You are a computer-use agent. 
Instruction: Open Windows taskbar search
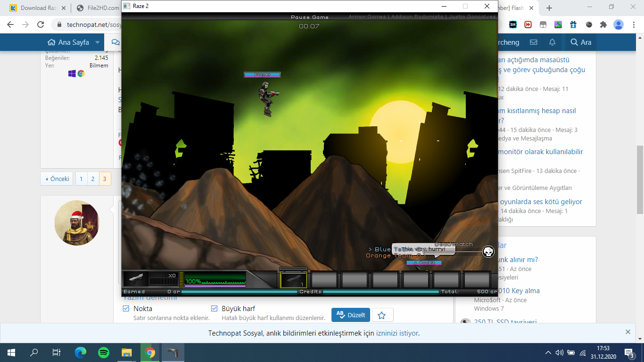tap(34, 352)
